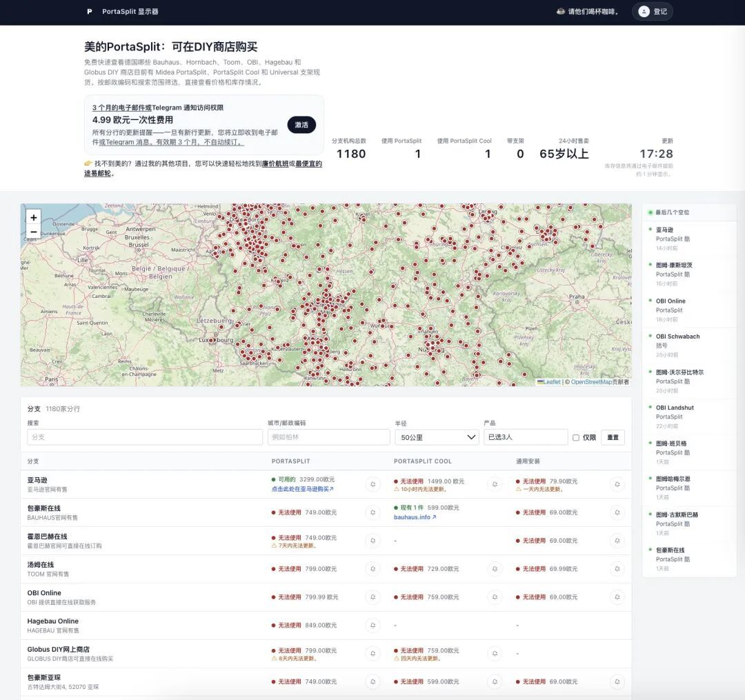Open 点击此处在亚马逊购买 link
Image resolution: width=745 pixels, height=700 pixels.
point(302,489)
